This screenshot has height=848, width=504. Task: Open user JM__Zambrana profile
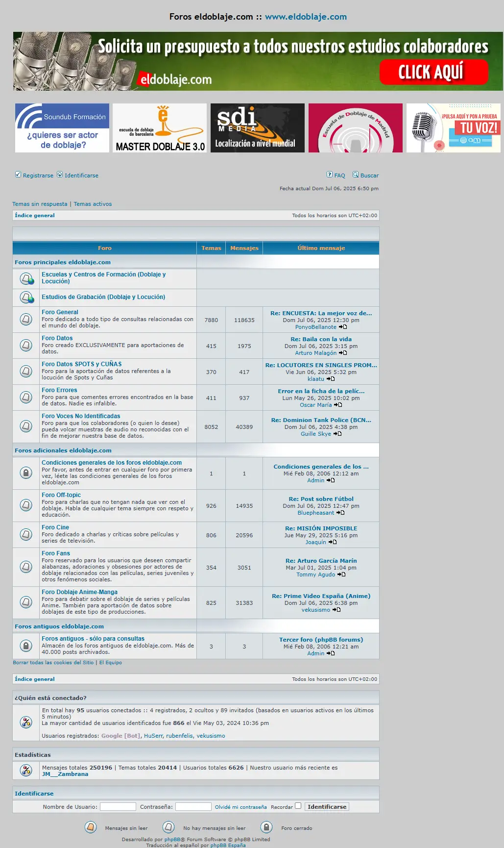[x=65, y=774]
